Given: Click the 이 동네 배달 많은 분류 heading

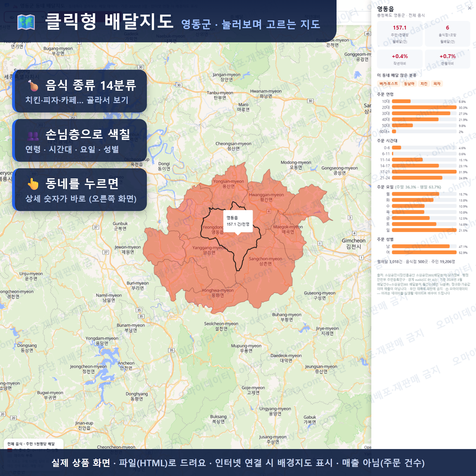Looking at the screenshot, I should [397, 75].
